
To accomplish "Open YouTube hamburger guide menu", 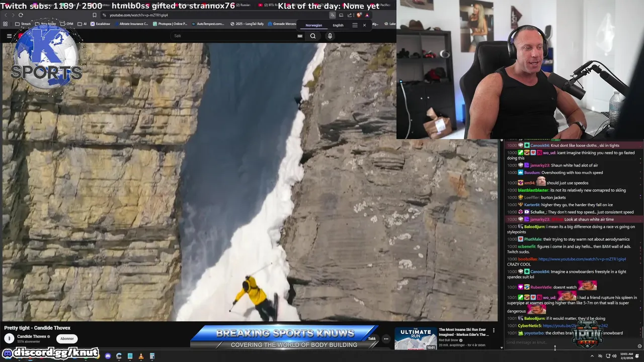I will click(9, 36).
